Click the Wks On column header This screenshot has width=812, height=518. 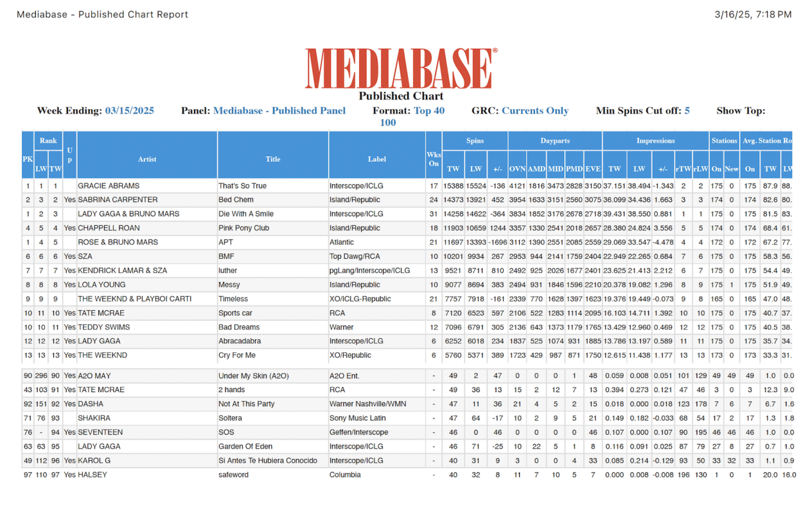click(434, 159)
